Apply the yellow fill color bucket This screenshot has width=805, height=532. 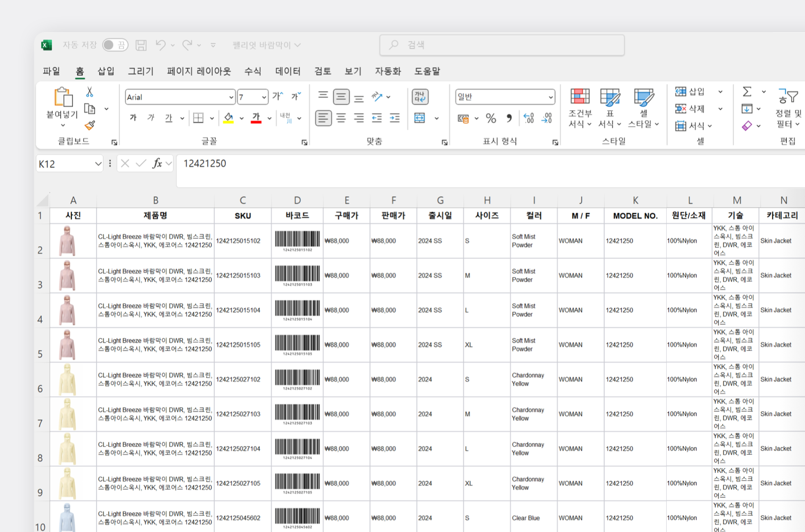tap(228, 118)
